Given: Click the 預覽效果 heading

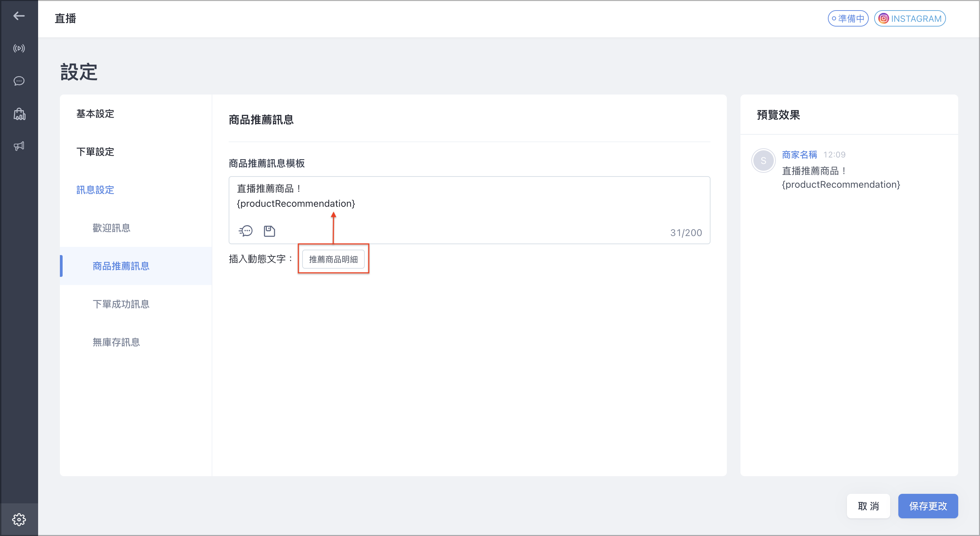Looking at the screenshot, I should pyautogui.click(x=778, y=114).
